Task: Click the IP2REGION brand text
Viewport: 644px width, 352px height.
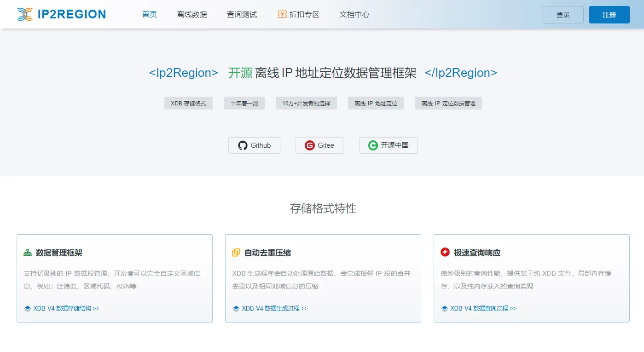Action: (x=72, y=15)
